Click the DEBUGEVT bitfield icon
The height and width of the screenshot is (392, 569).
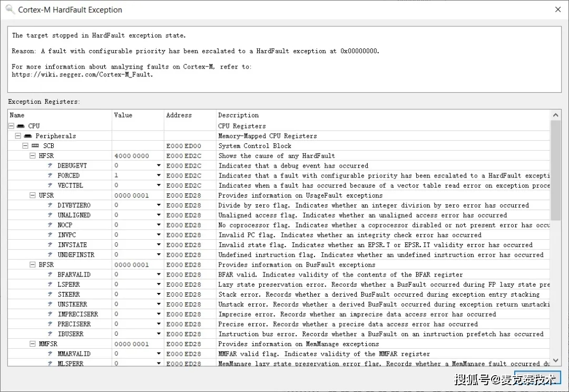pos(50,165)
